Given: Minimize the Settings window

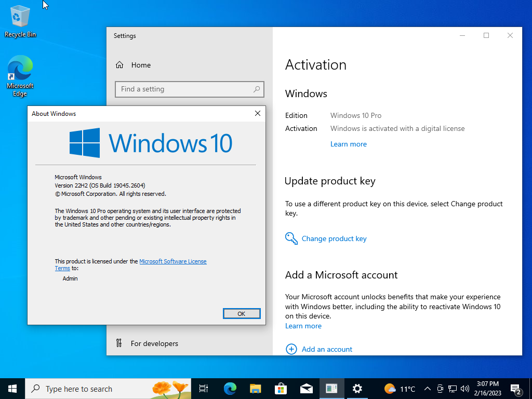Looking at the screenshot, I should [462, 35].
